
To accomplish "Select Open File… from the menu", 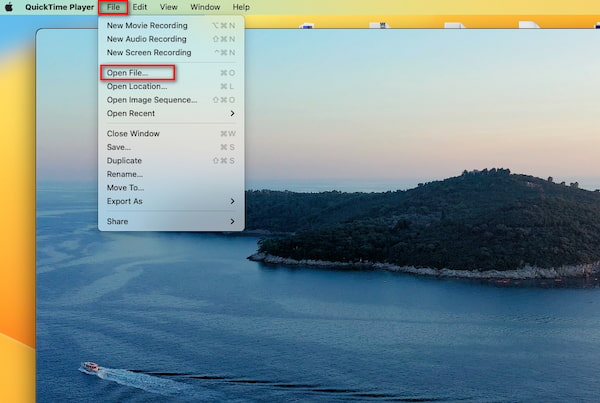I will [171, 73].
